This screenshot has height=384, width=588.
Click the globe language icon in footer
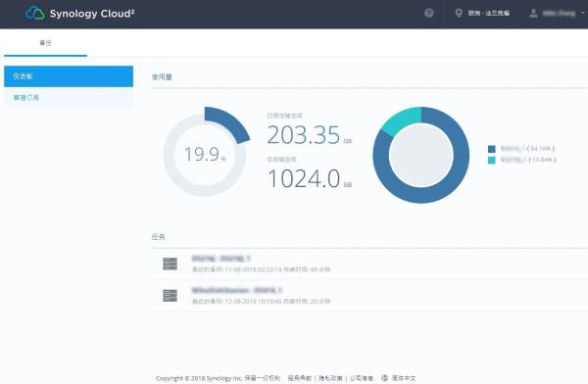pos(384,378)
